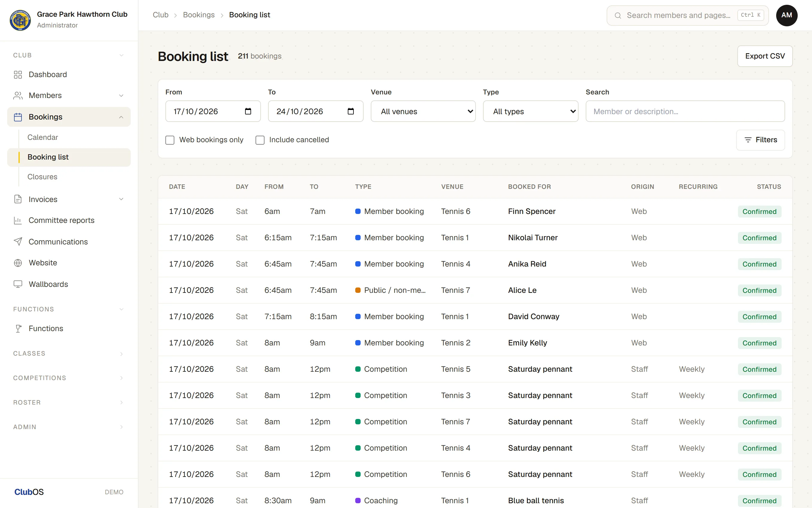Open Finn Spencer's booking
Viewport: 812px width, 508px height.
(x=475, y=211)
